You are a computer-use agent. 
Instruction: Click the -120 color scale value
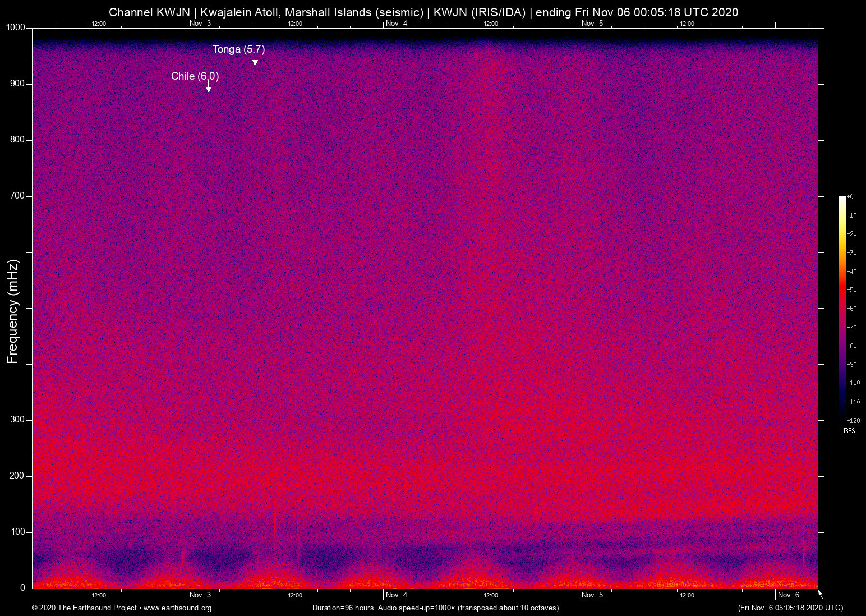[x=854, y=421]
